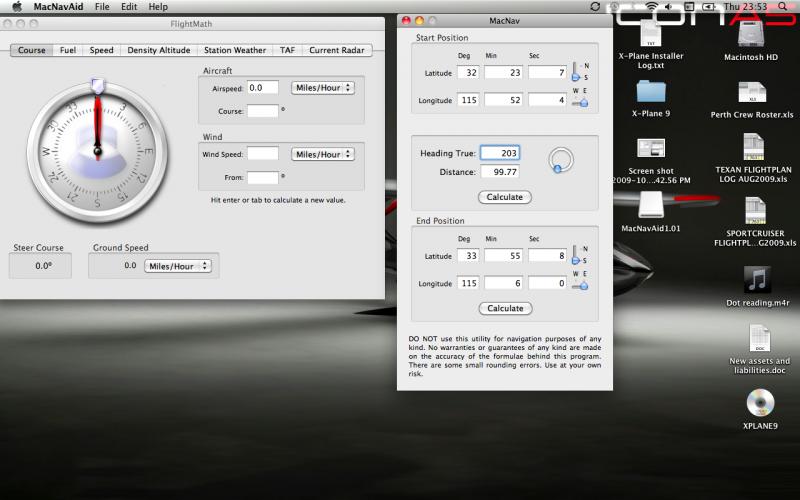Switch to the Density Altitude tab
This screenshot has width=800, height=500.
coord(159,50)
